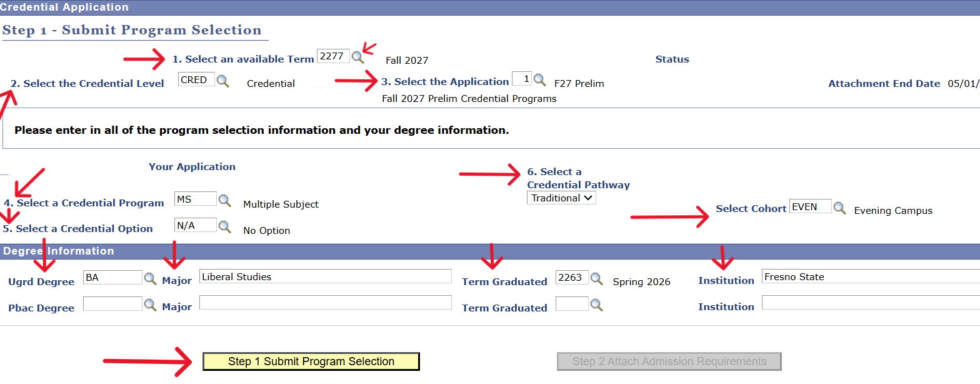
Task: Click Step 2 Attach Admission Requirements button
Action: pyautogui.click(x=669, y=361)
